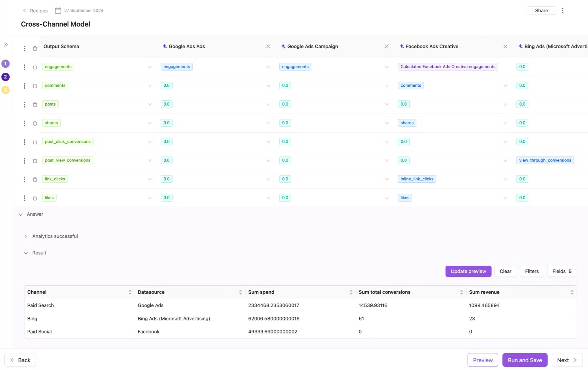Select the Calculated Facebook Ads Creative engagements tag
The image size is (588, 370).
(448, 67)
